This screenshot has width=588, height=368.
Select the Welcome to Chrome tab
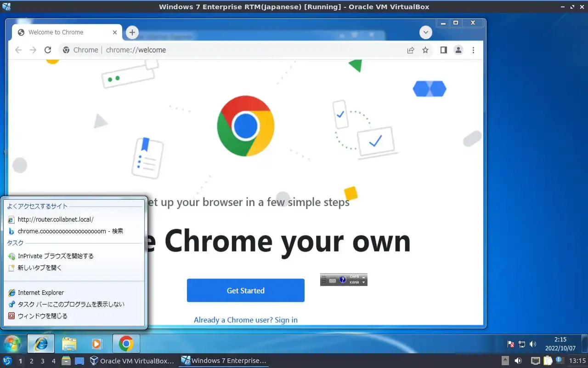(x=67, y=32)
